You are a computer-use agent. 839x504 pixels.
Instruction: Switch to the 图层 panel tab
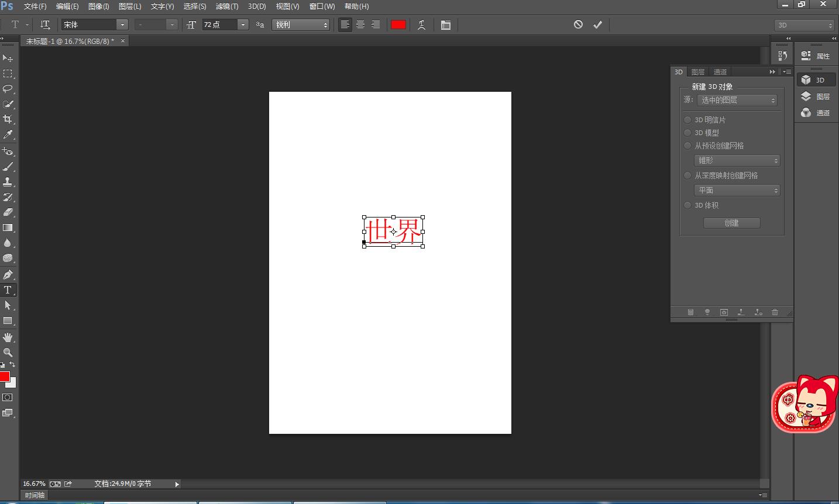697,72
